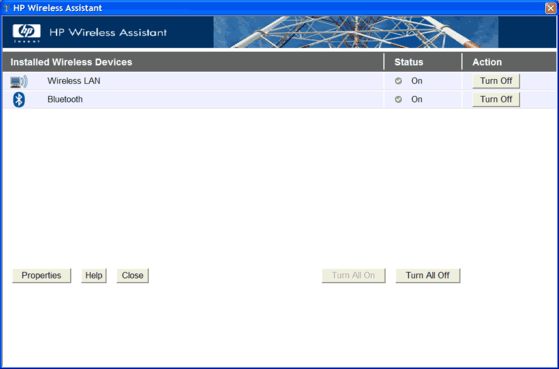Click the Wireless LAN device icon
Image resolution: width=559 pixels, height=369 pixels.
(x=19, y=81)
